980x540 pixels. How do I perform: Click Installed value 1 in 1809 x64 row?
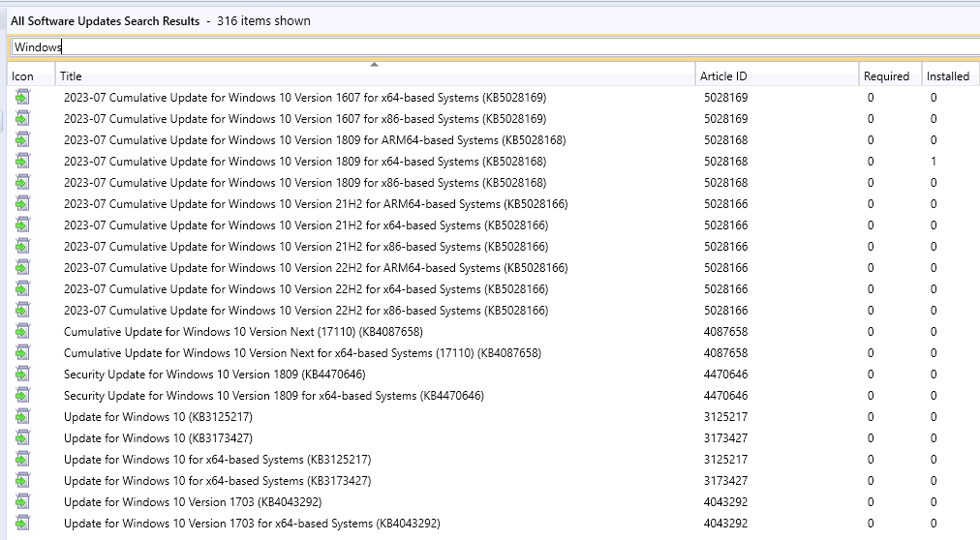point(934,161)
